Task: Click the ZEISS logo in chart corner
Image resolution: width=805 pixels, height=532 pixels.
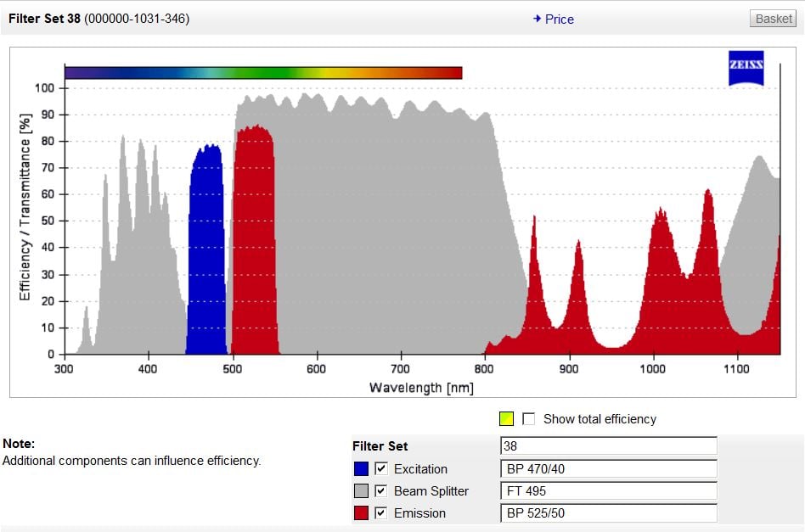Action: coord(746,69)
